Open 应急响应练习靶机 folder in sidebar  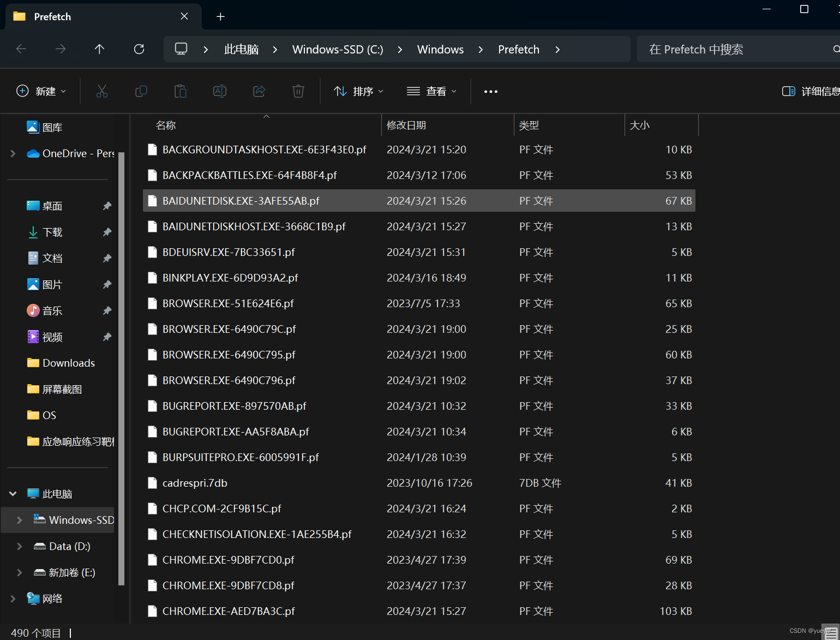pyautogui.click(x=70, y=441)
